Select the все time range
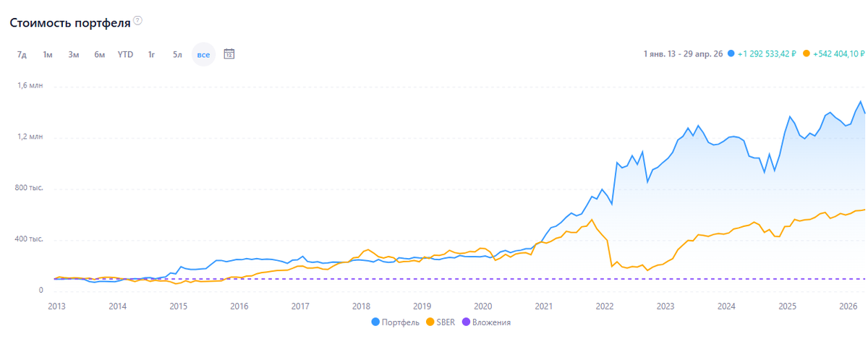This screenshot has height=339, width=868. pyautogui.click(x=203, y=54)
